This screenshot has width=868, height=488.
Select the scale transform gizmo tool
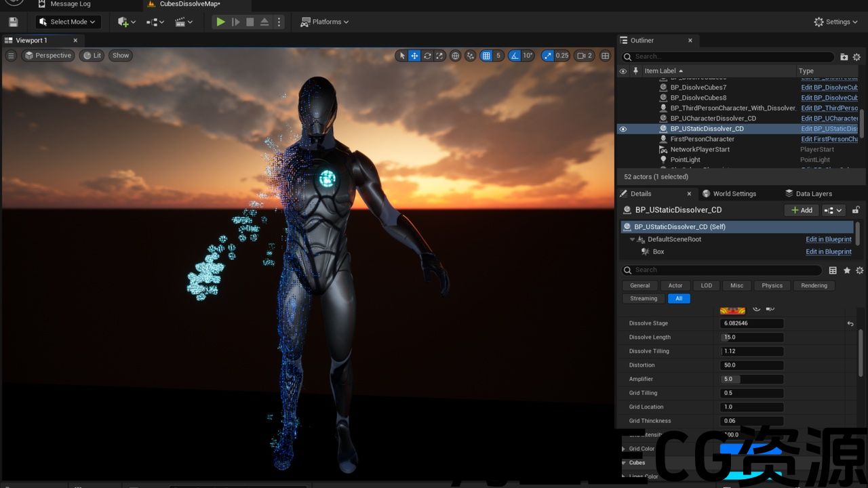pyautogui.click(x=439, y=56)
